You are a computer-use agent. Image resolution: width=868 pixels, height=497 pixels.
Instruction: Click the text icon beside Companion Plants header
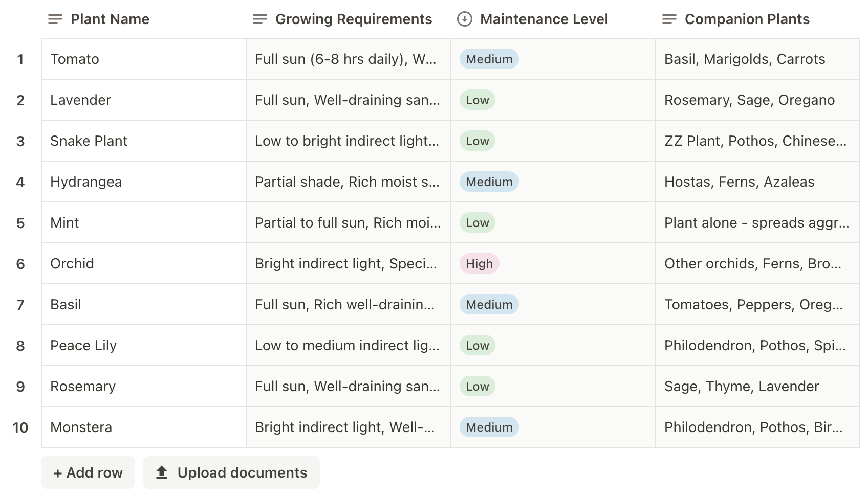[669, 19]
